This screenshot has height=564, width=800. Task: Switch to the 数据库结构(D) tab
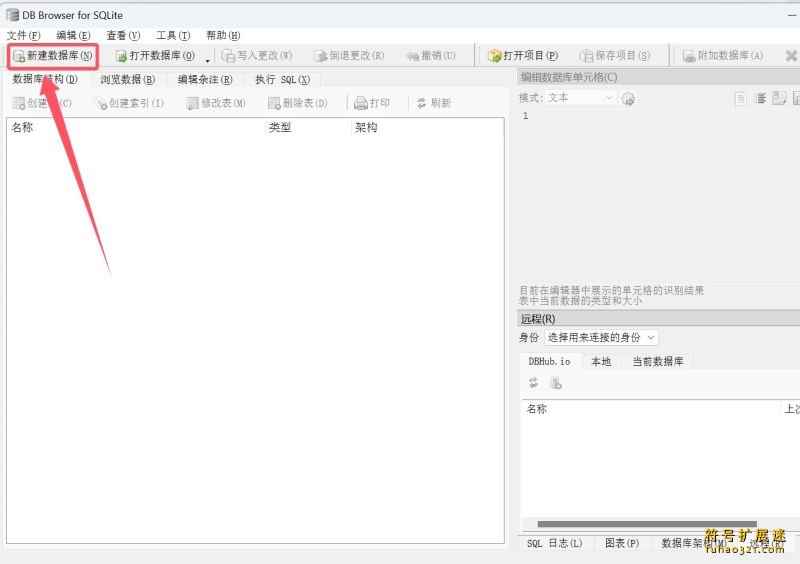pos(45,79)
